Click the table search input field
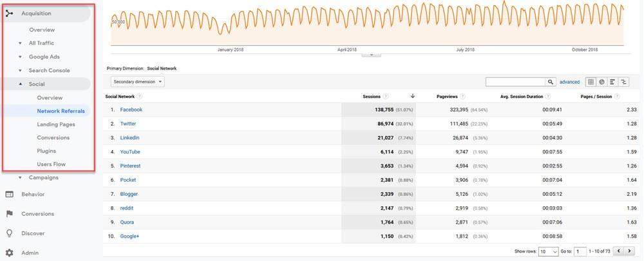The width and height of the screenshot is (644, 261). tap(515, 82)
